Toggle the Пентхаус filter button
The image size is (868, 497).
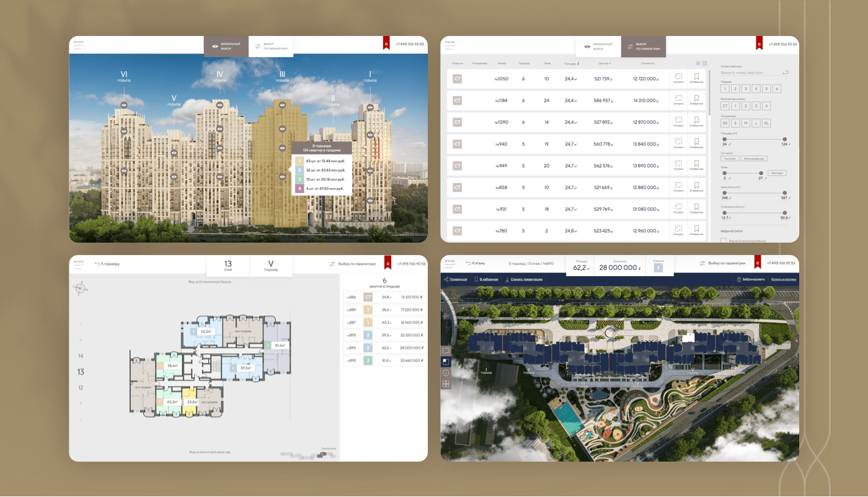point(777,172)
